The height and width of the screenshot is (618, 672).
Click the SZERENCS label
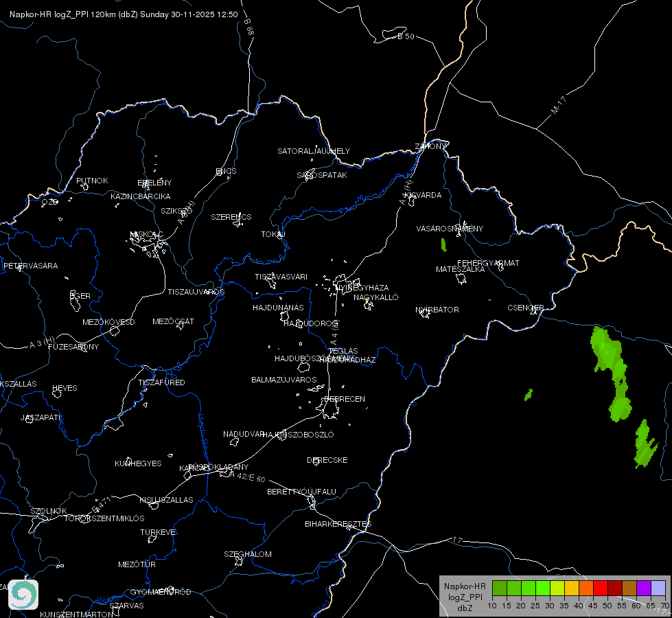(x=231, y=217)
